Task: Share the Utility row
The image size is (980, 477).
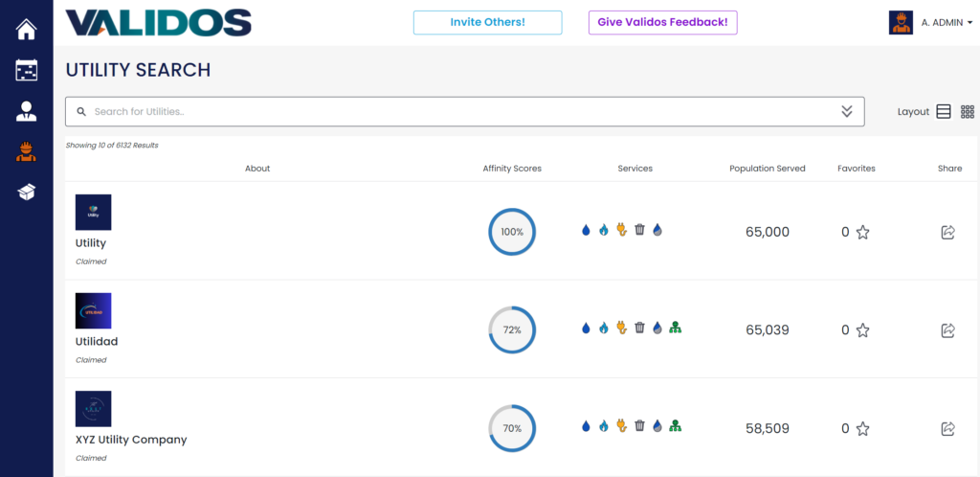Action: 948,232
